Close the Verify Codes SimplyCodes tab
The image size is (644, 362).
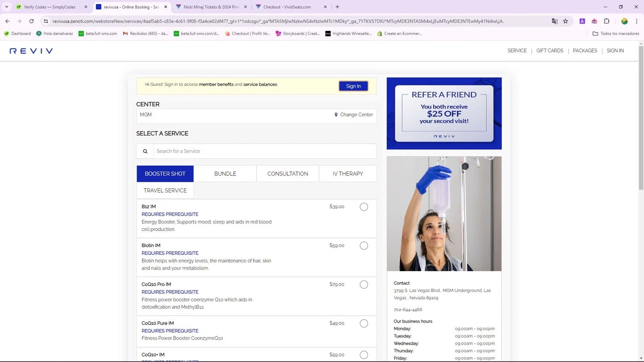86,7
